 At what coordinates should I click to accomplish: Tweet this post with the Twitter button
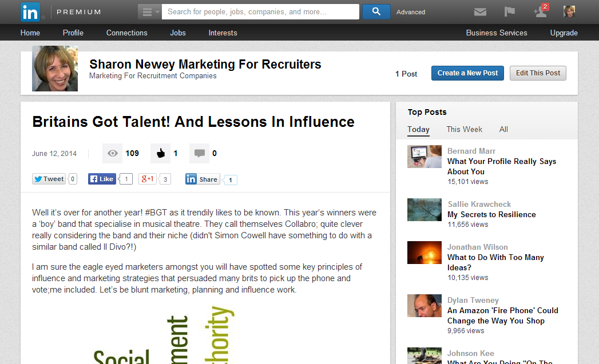coord(49,179)
